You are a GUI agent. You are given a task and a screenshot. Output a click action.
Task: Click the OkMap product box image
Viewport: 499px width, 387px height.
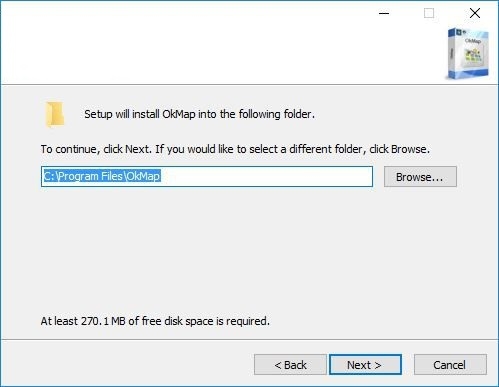(x=468, y=54)
